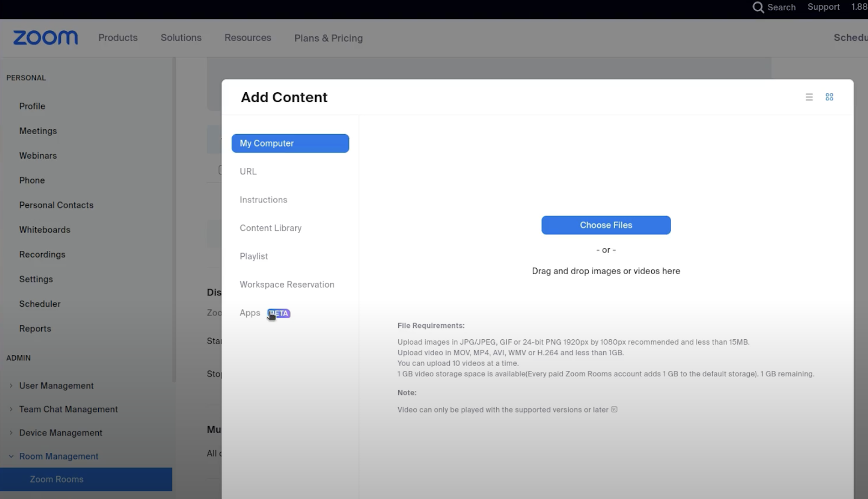Screen dimensions: 868x499
Task: Click the "Note:" heading
Action: coord(407,393)
